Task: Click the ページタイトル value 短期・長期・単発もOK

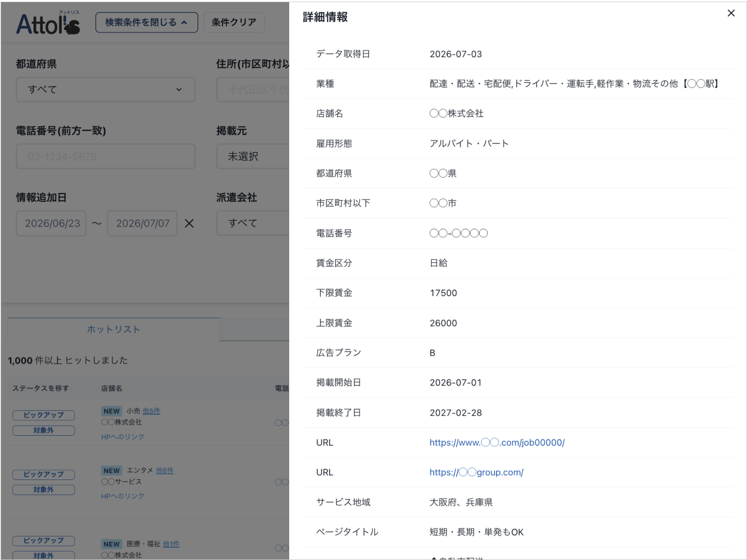Action: (x=476, y=532)
